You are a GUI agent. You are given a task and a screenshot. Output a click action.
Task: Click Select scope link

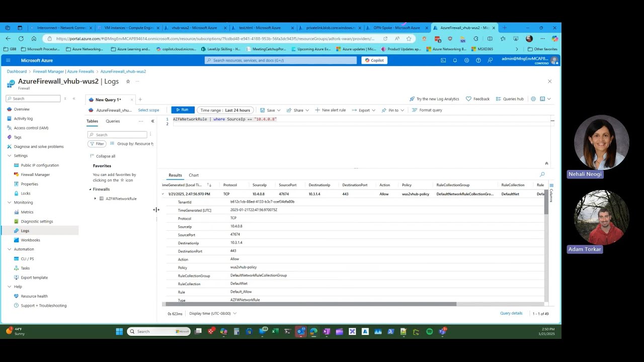[x=148, y=110]
